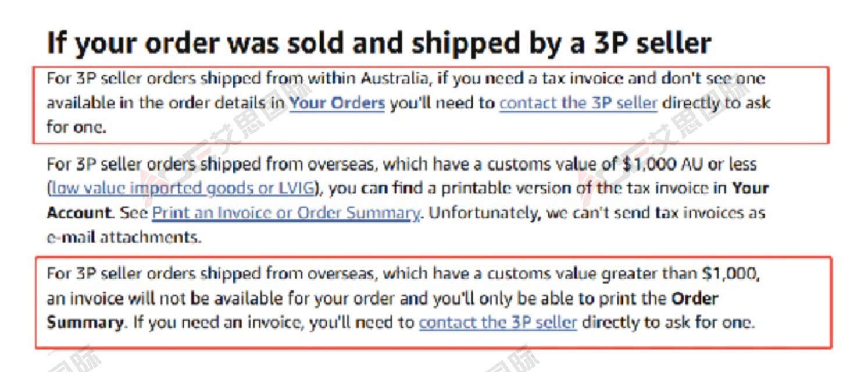Click the e-mail attachments text

[124, 238]
